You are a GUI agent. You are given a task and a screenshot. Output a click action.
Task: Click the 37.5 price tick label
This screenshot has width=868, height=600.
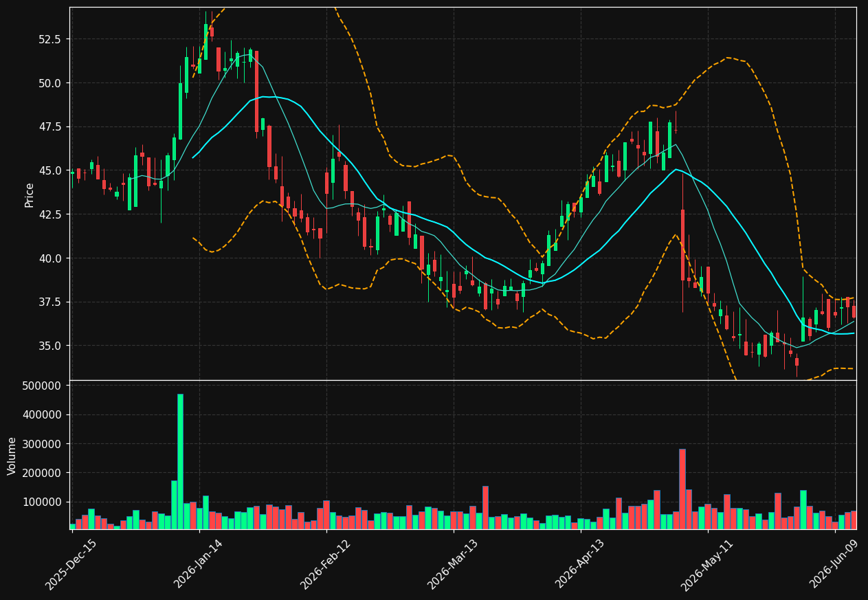(x=49, y=302)
